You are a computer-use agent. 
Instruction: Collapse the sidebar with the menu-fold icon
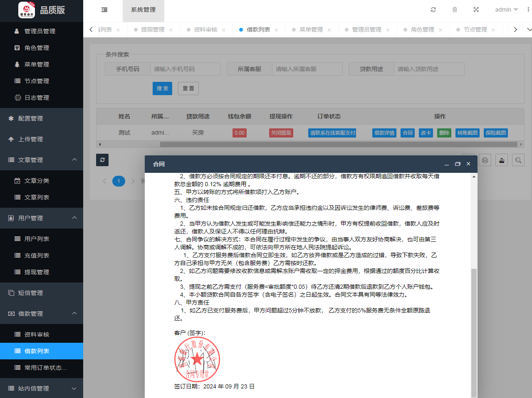104,10
